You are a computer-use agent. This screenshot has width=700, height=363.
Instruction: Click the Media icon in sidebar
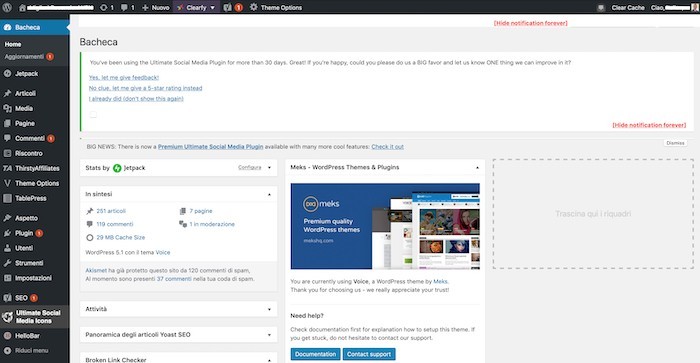point(8,108)
